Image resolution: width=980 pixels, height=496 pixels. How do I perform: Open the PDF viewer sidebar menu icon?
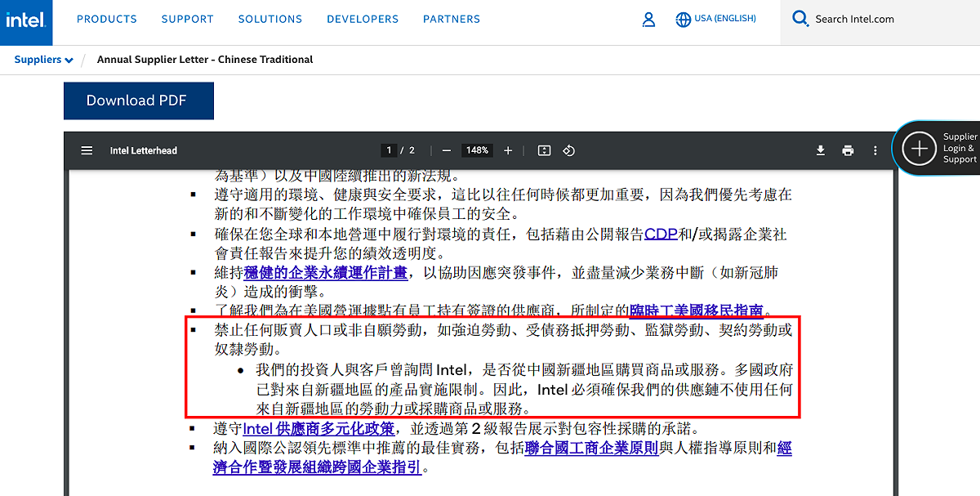87,150
